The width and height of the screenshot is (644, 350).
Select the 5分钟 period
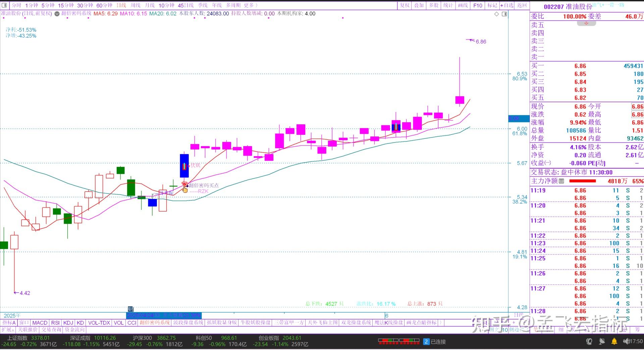48,5
